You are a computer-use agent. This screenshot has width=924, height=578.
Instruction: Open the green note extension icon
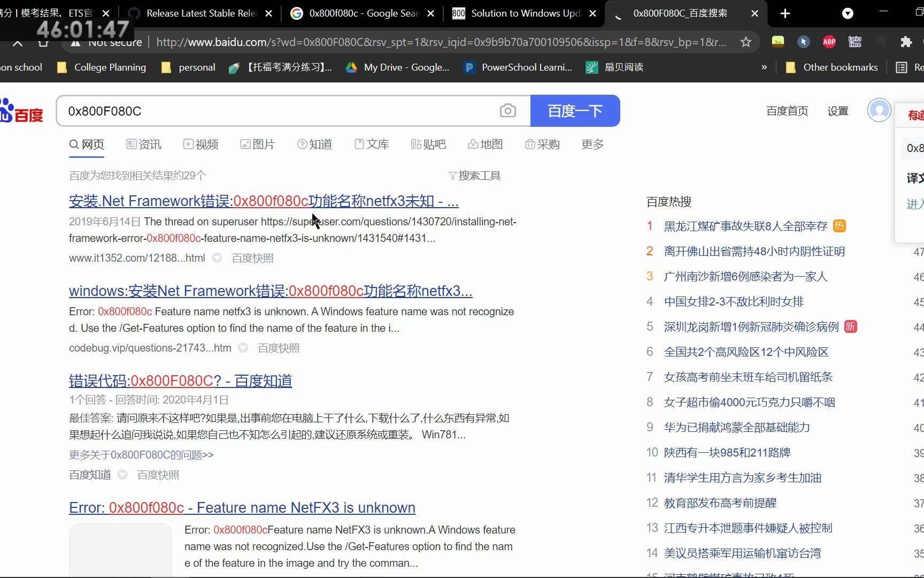pos(778,42)
